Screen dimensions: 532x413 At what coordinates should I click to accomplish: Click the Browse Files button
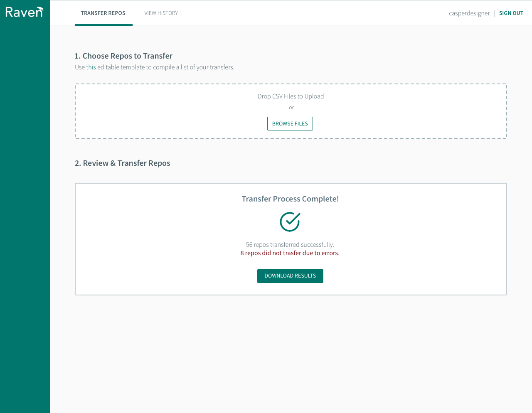point(290,124)
